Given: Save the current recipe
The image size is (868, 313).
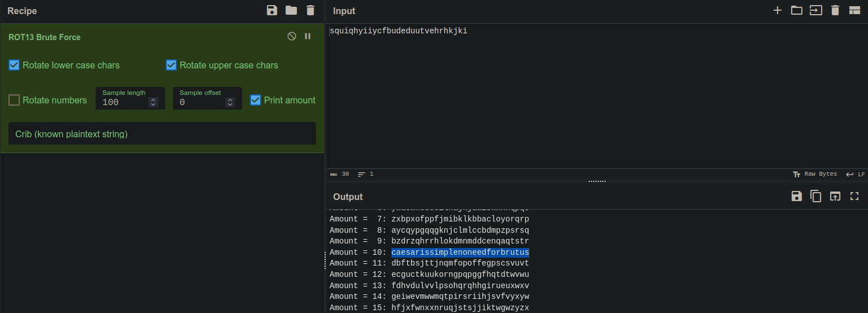Looking at the screenshot, I should [272, 10].
